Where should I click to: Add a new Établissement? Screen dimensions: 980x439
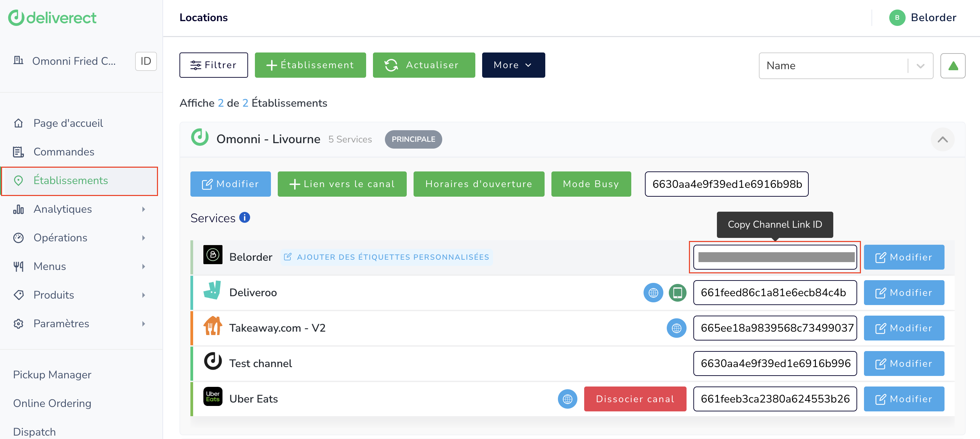tap(310, 65)
